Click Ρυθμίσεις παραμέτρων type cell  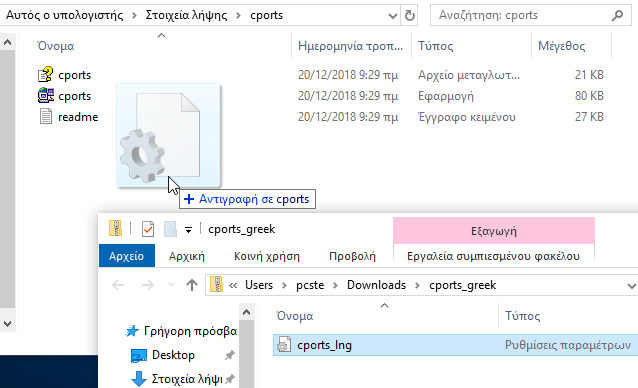568,345
